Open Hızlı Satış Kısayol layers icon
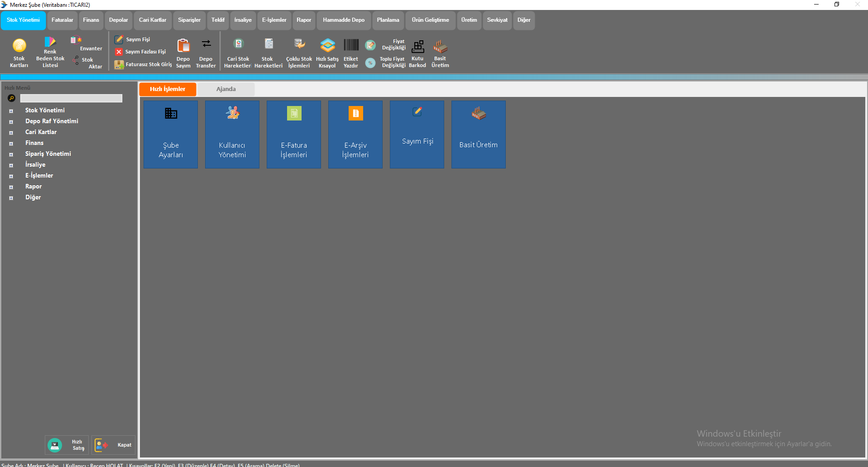The width and height of the screenshot is (868, 467). point(327,45)
